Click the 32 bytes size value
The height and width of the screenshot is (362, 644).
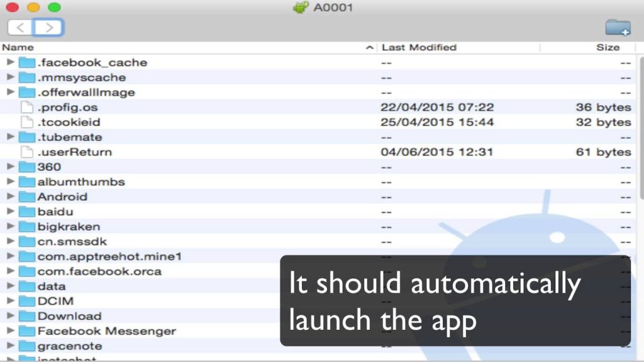coord(603,122)
